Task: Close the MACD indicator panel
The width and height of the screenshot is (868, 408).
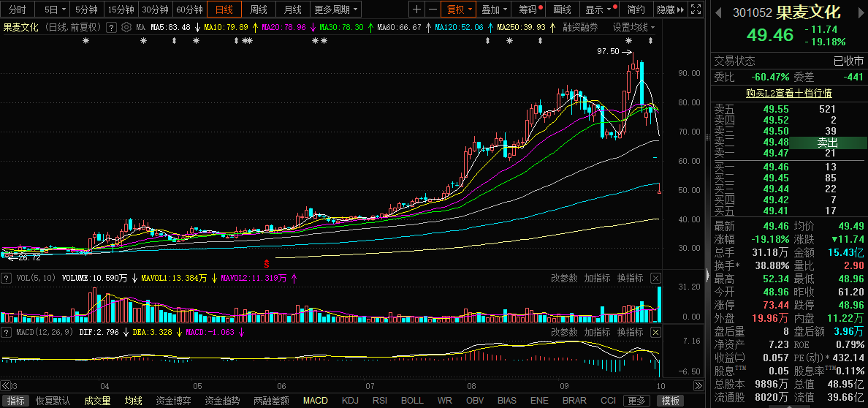Action: [x=655, y=332]
